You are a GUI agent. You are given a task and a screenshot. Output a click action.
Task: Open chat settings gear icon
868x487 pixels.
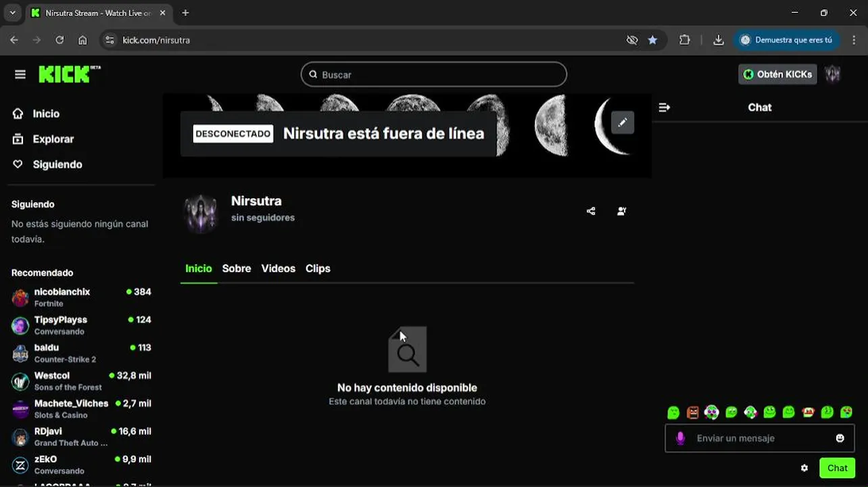point(804,468)
